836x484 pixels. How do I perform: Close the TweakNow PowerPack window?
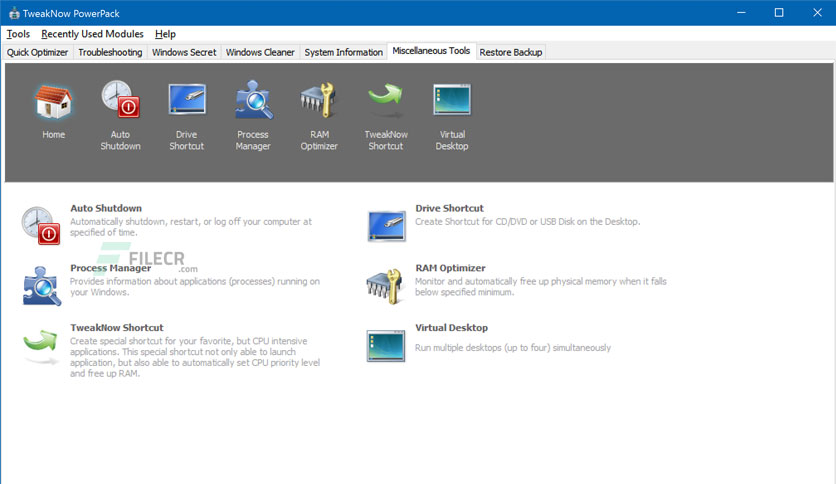pos(817,13)
